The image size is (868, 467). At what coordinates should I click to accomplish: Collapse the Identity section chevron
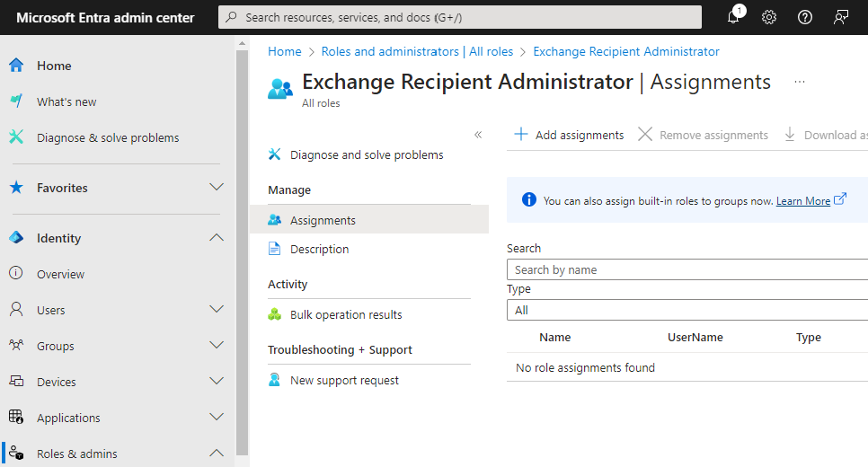click(217, 237)
